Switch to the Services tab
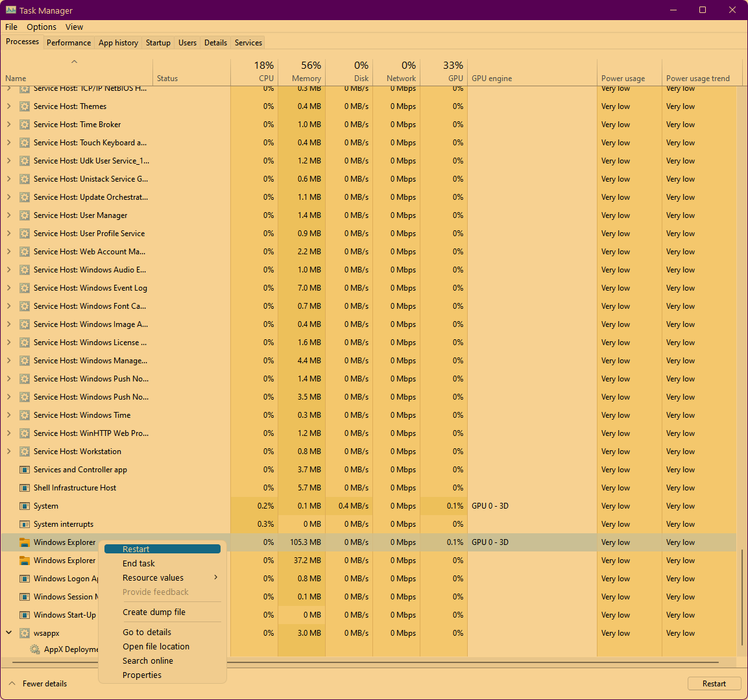The image size is (748, 700). 248,42
